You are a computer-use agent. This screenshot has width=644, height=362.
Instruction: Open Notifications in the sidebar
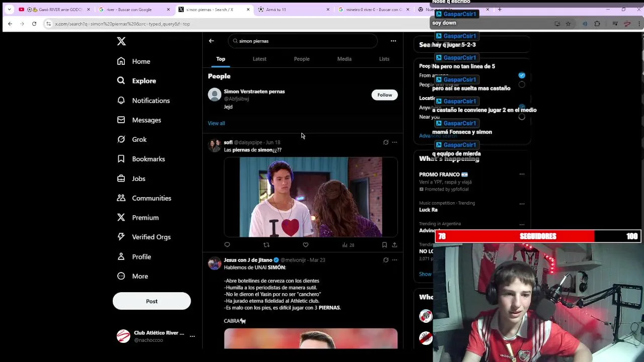point(143,101)
